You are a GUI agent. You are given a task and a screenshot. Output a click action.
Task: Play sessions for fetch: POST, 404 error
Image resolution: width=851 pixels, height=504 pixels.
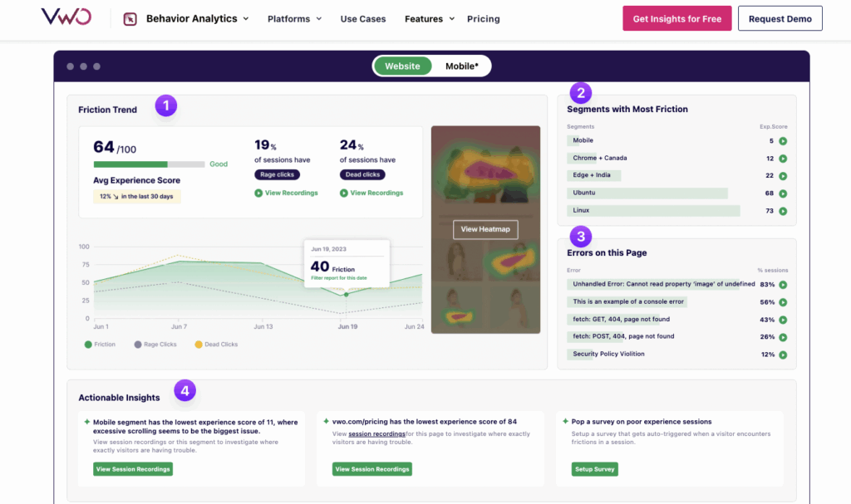pos(783,337)
